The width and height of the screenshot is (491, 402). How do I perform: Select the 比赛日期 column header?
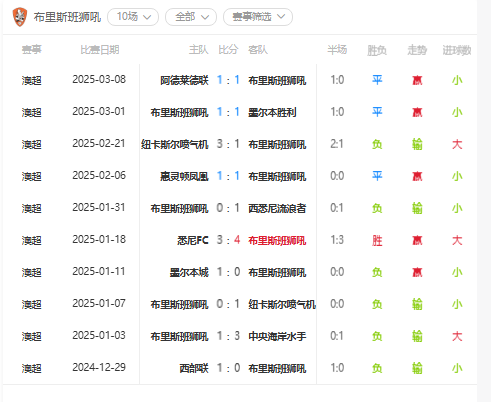(100, 50)
